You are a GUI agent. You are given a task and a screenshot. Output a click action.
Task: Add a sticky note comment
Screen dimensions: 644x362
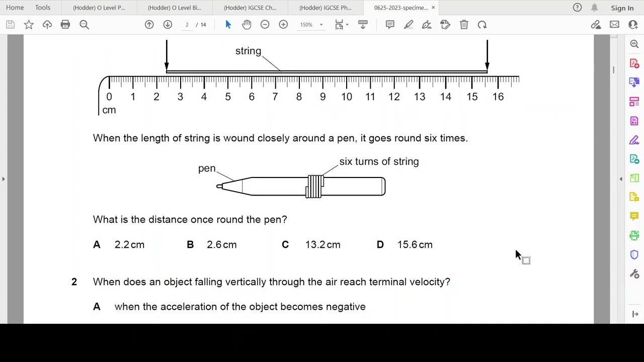tap(390, 25)
